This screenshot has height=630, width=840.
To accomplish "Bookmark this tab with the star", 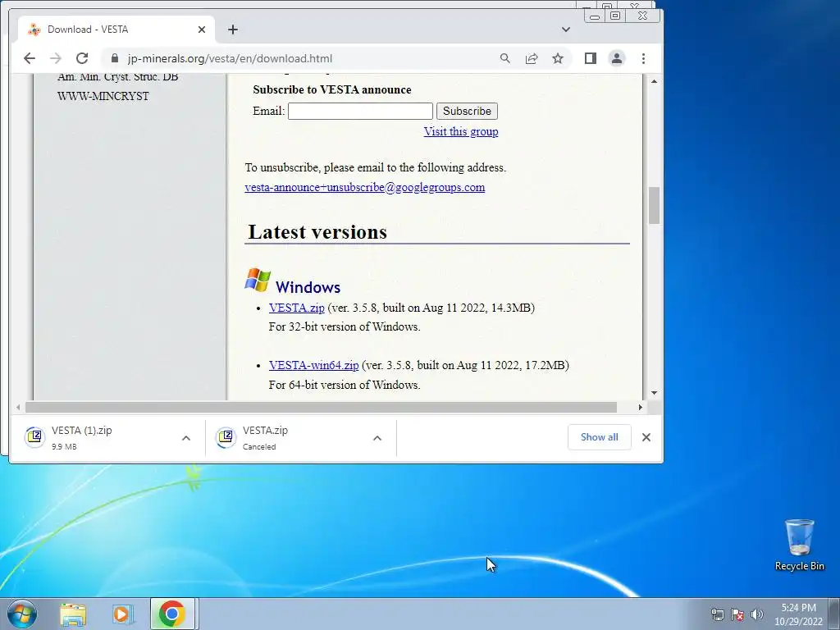I will point(558,58).
